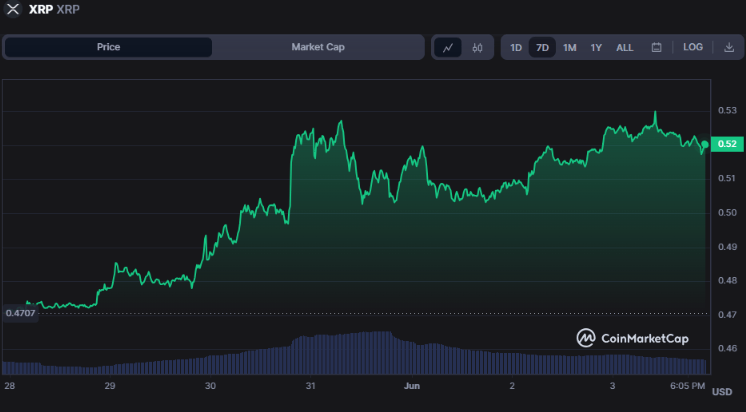Screen dimensions: 746x412
Task: Switch to candlestick chart view
Action: [477, 47]
